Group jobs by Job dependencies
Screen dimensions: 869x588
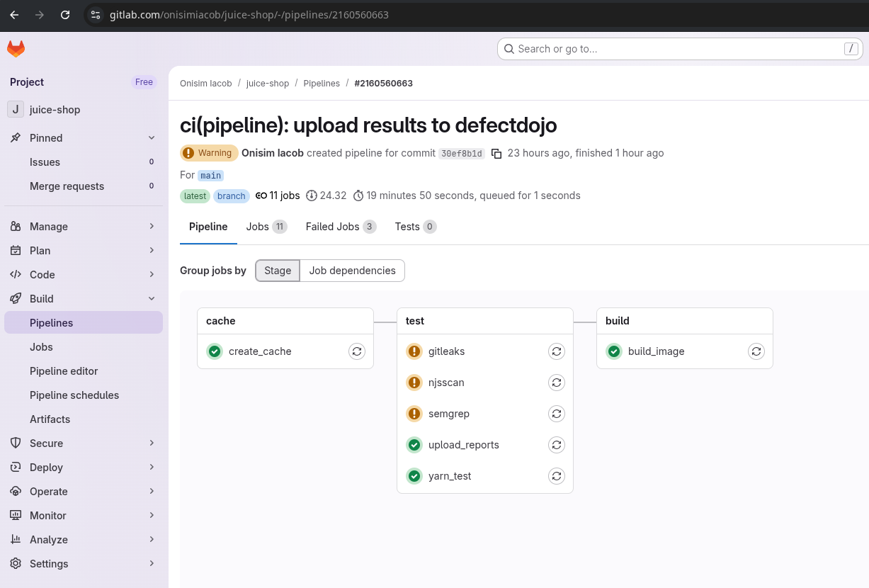click(352, 271)
